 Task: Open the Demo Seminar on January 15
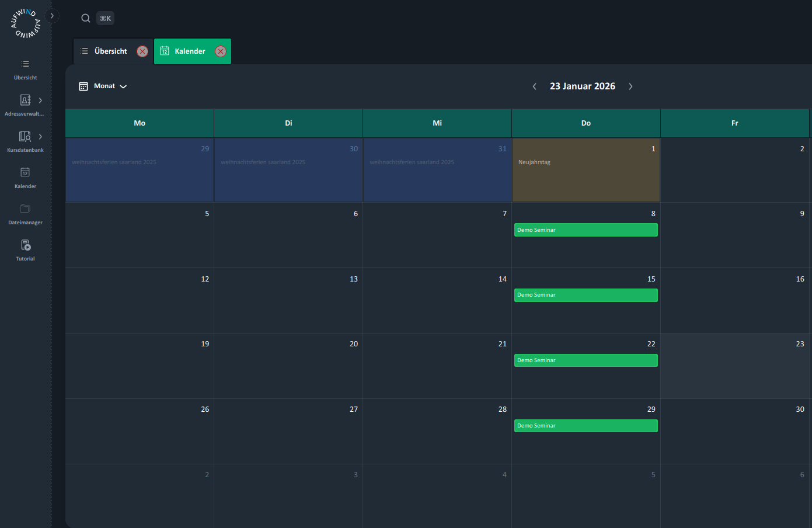586,295
